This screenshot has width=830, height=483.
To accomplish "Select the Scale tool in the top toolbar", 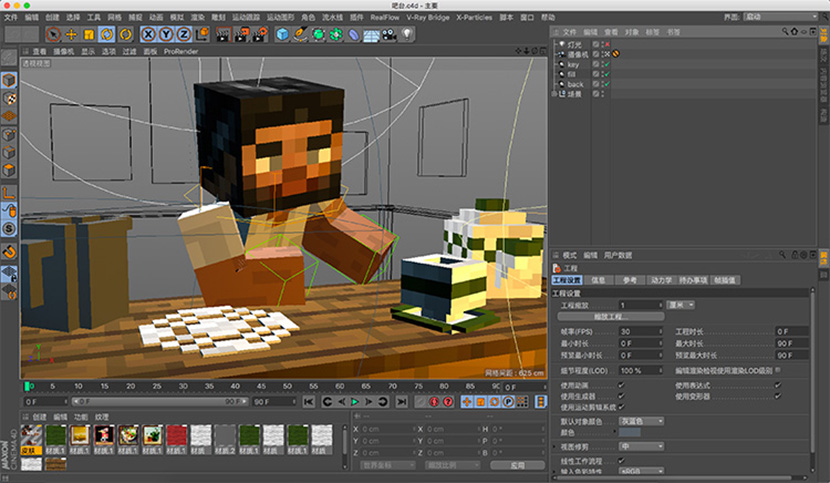I will (x=89, y=34).
